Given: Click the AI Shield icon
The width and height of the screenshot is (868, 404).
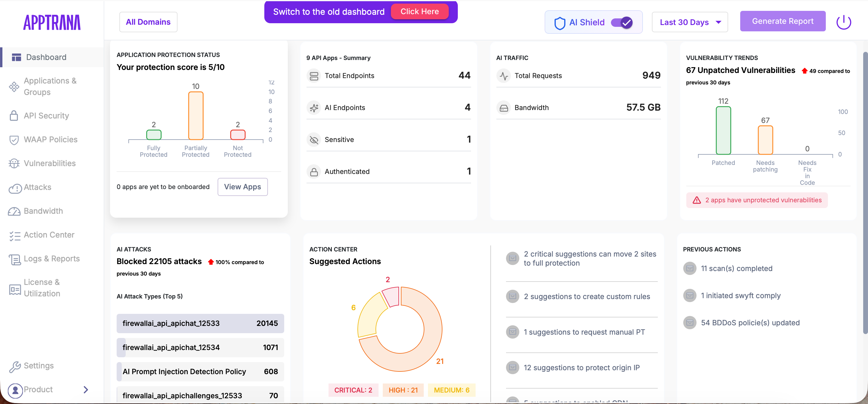Looking at the screenshot, I should click(x=559, y=23).
